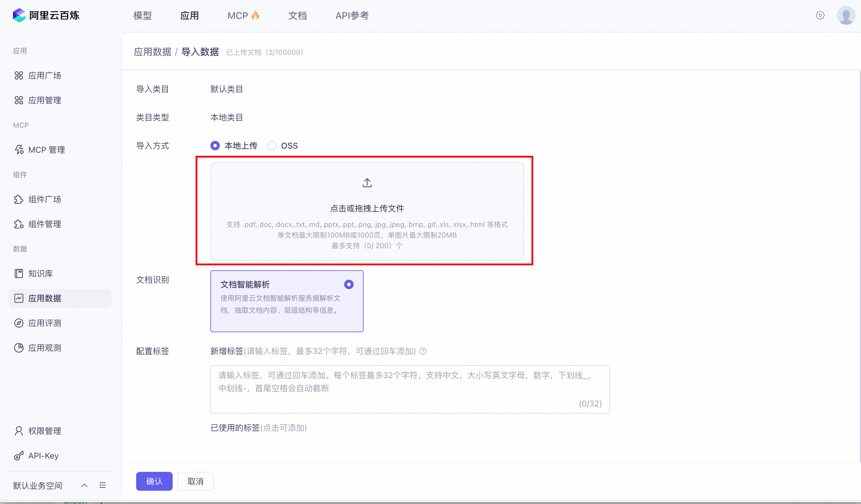The width and height of the screenshot is (861, 504).
Task: Click the upload arrow icon in dropzone
Action: pos(367,183)
